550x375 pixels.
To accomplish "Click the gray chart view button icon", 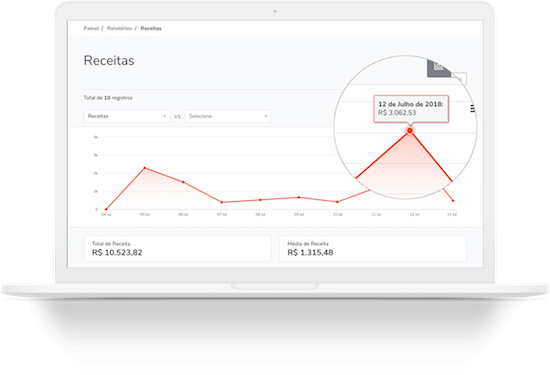I will point(438,68).
